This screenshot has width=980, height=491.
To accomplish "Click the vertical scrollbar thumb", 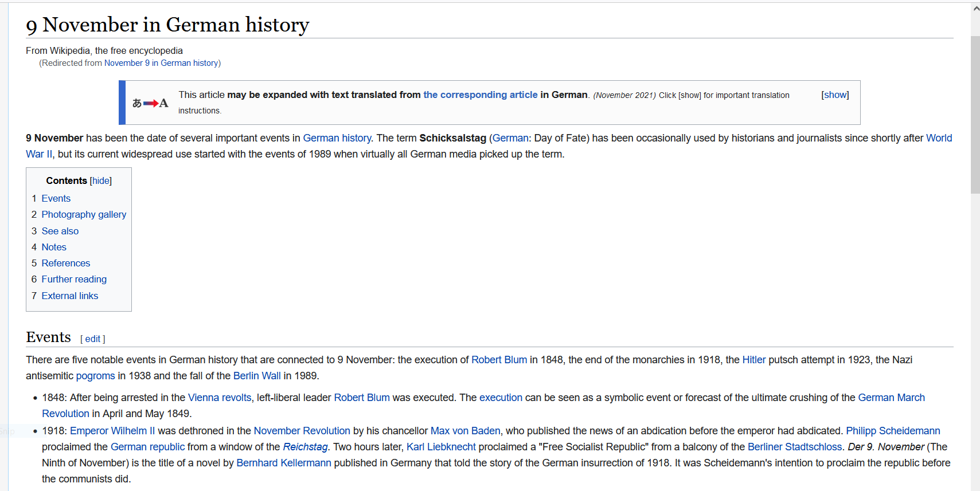I will click(975, 115).
